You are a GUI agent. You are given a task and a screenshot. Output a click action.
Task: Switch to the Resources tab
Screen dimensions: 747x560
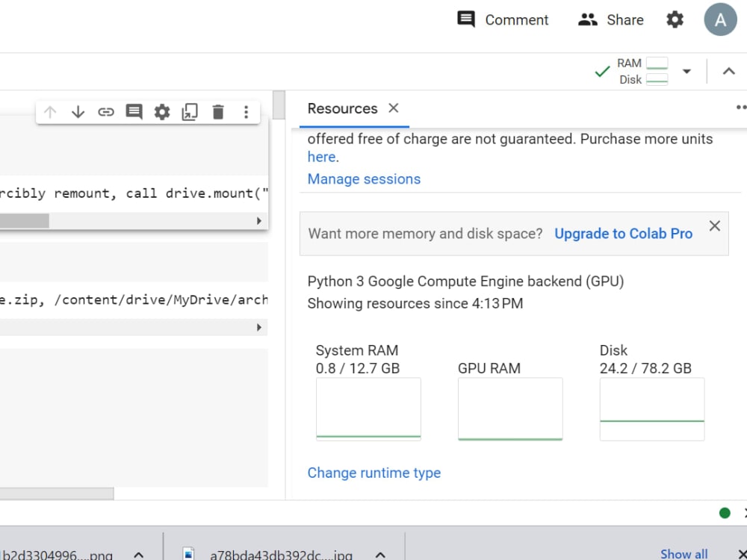[x=343, y=108]
